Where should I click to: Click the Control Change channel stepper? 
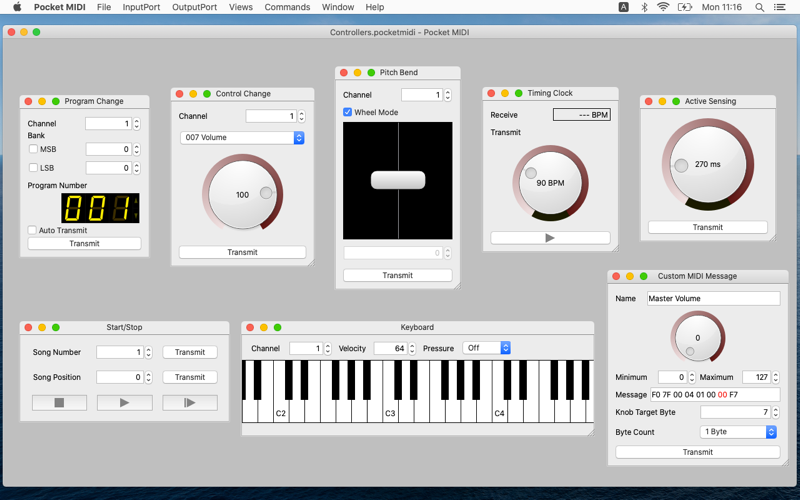[x=302, y=116]
